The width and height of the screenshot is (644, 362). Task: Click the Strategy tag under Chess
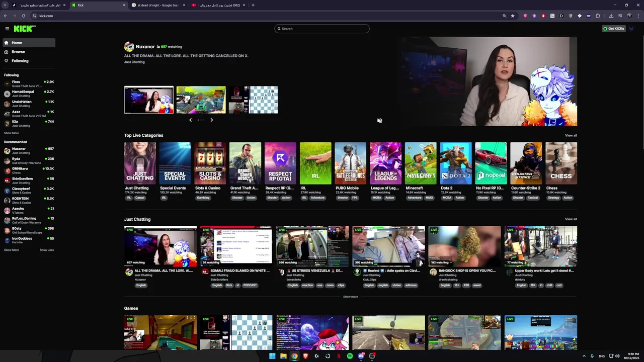pyautogui.click(x=553, y=198)
